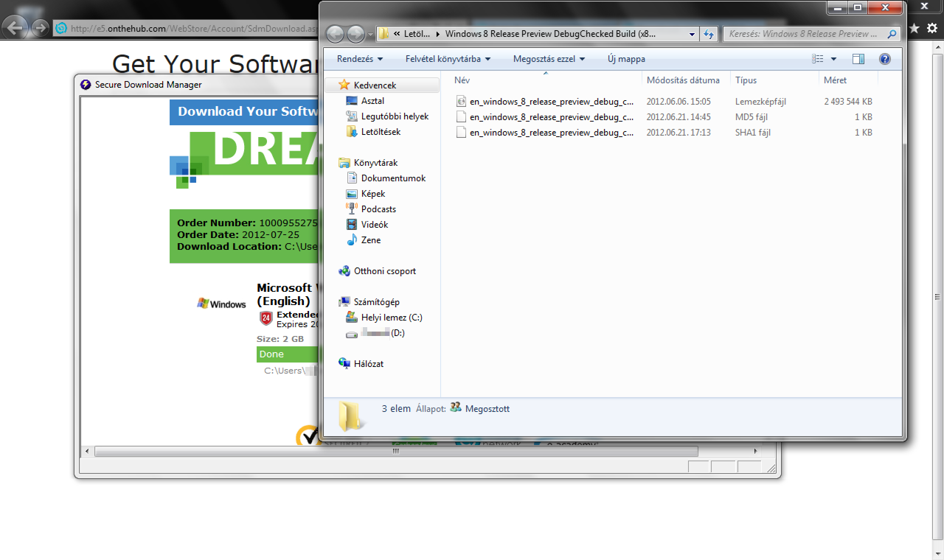Create new folder with Új mappa
Screen dimensions: 944x560
tap(626, 59)
